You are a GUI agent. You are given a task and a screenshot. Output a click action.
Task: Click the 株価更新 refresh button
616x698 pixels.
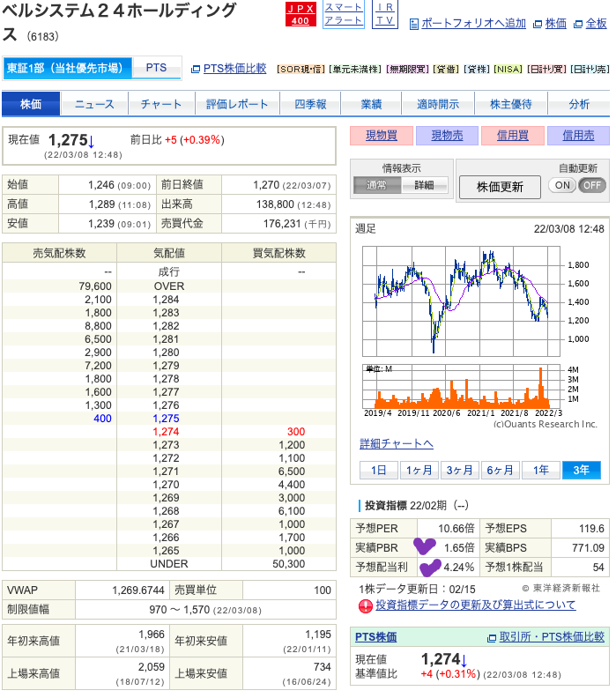tap(500, 187)
